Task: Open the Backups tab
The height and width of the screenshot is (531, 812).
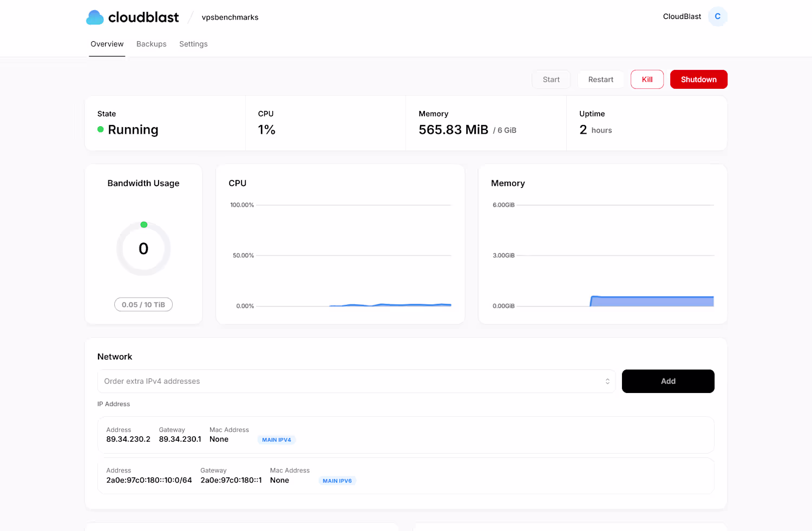Action: click(152, 44)
